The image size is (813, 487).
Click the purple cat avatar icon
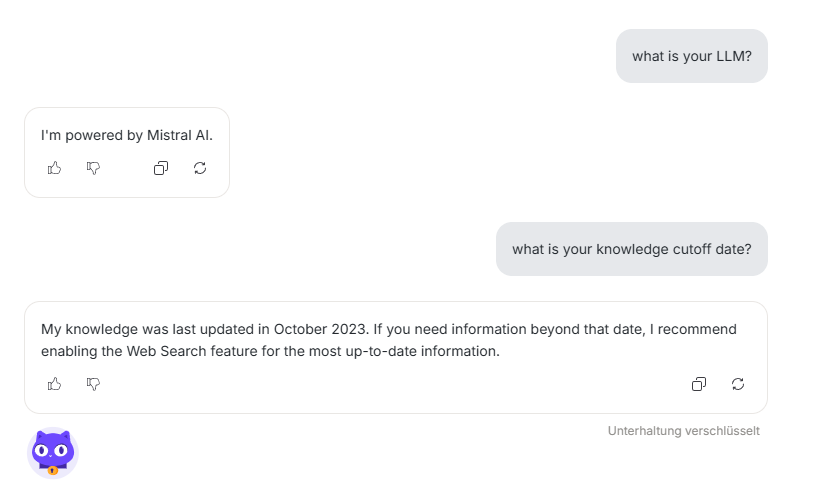pyautogui.click(x=52, y=453)
